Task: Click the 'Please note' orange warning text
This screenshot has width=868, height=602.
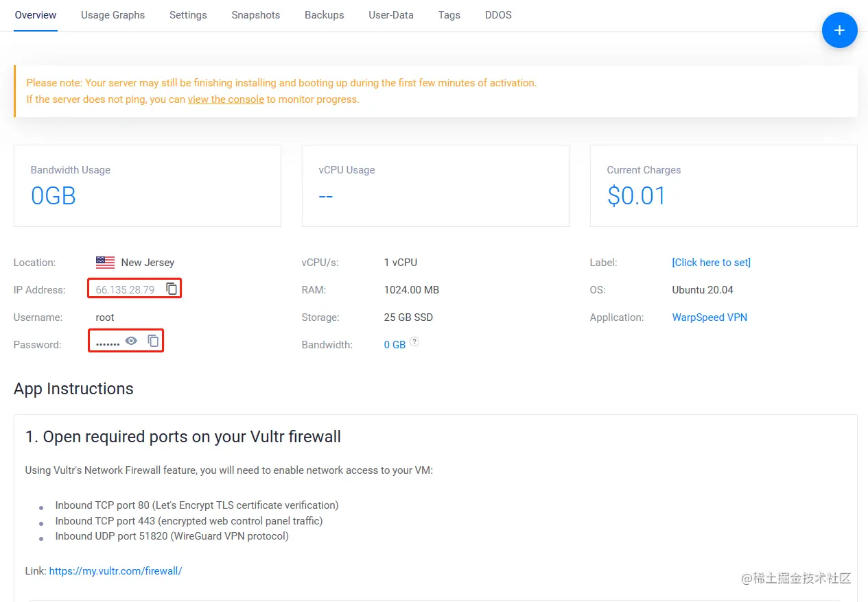Action: [x=281, y=83]
